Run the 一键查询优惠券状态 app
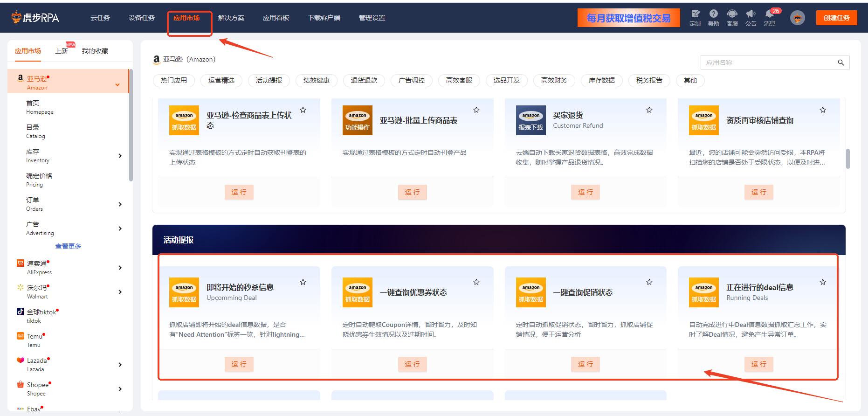The image size is (868, 416). (413, 364)
